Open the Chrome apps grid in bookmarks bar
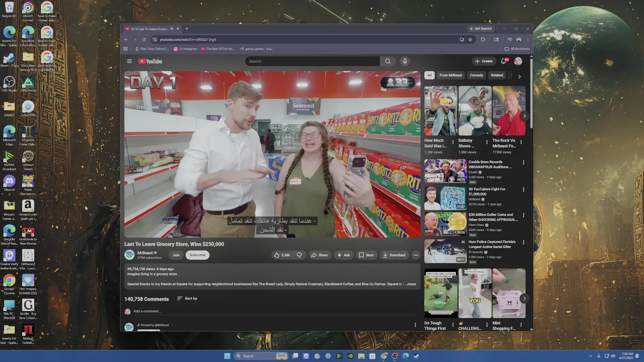The image size is (644, 362). tap(125, 49)
